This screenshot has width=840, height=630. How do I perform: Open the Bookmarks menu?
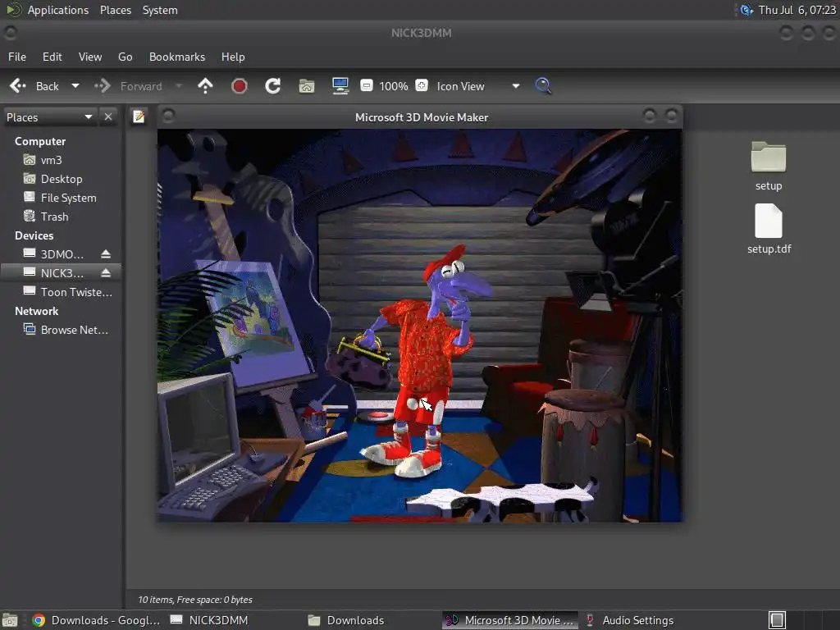177,57
